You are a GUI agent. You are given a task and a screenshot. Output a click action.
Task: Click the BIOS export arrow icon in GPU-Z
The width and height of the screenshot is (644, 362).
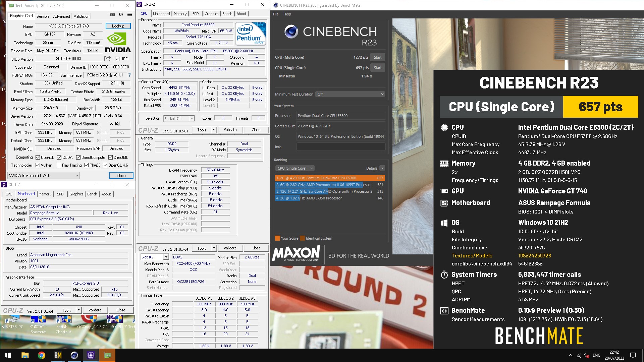(x=107, y=59)
